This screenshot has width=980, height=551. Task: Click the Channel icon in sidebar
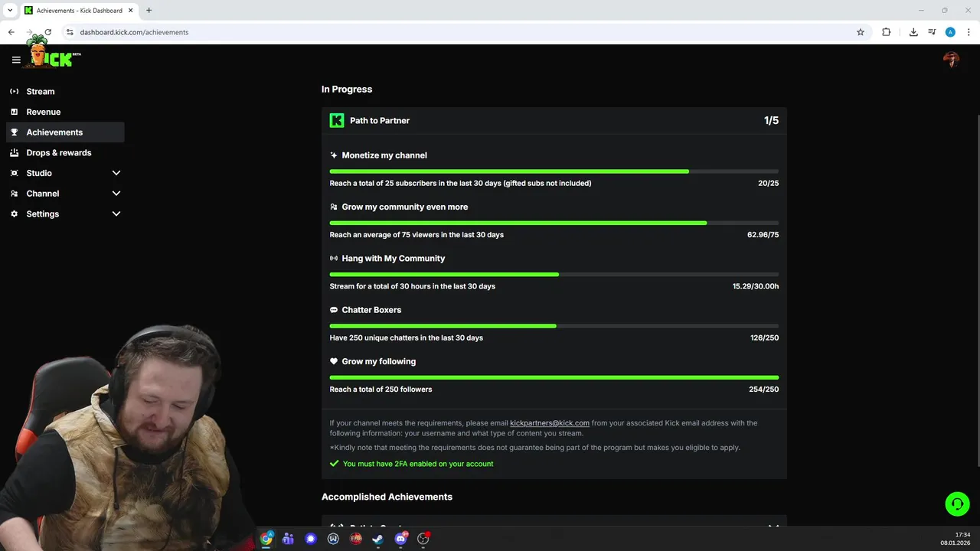[14, 194]
